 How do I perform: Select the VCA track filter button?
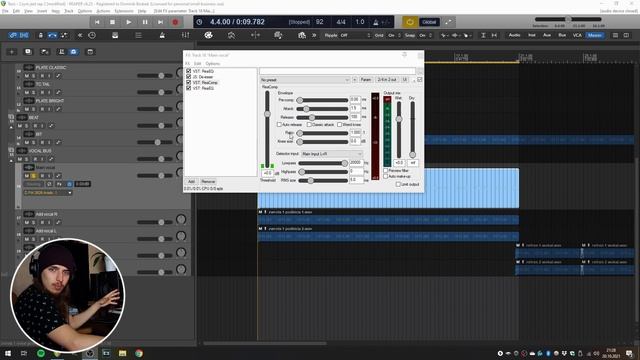[577, 36]
